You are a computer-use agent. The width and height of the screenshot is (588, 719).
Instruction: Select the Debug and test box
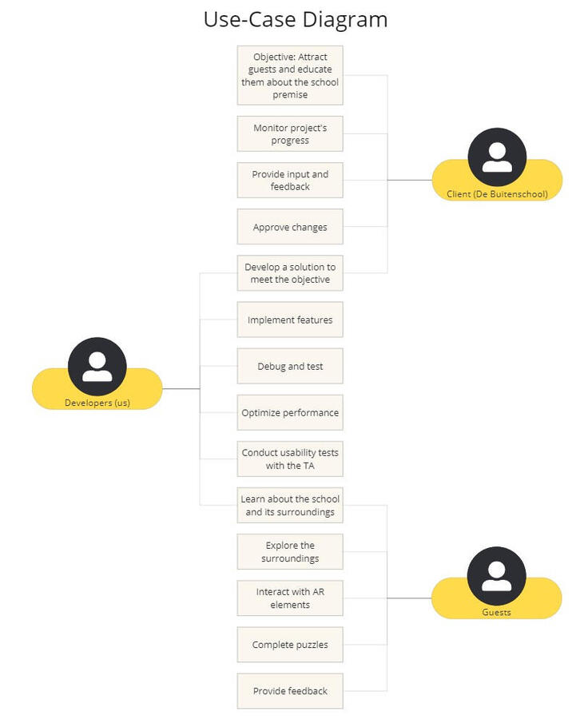[290, 366]
